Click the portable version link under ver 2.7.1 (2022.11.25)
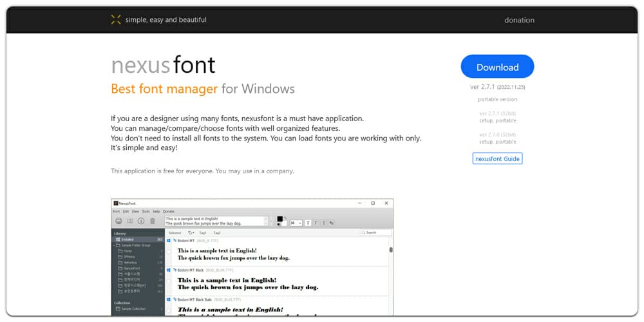Image resolution: width=644 pixels, height=322 pixels. (x=497, y=99)
